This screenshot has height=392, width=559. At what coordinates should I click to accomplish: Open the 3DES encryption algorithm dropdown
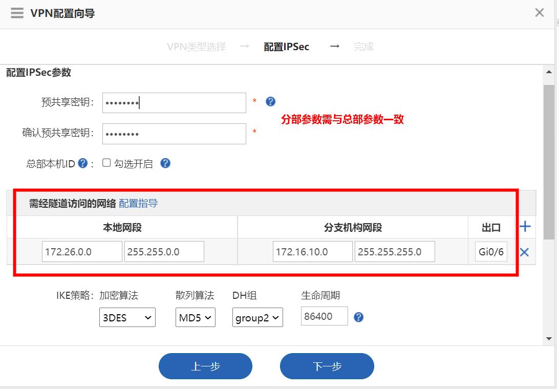click(x=127, y=317)
